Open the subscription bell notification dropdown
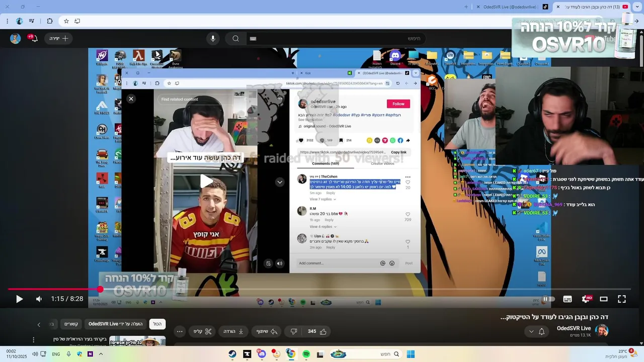644x362 pixels. click(x=536, y=331)
